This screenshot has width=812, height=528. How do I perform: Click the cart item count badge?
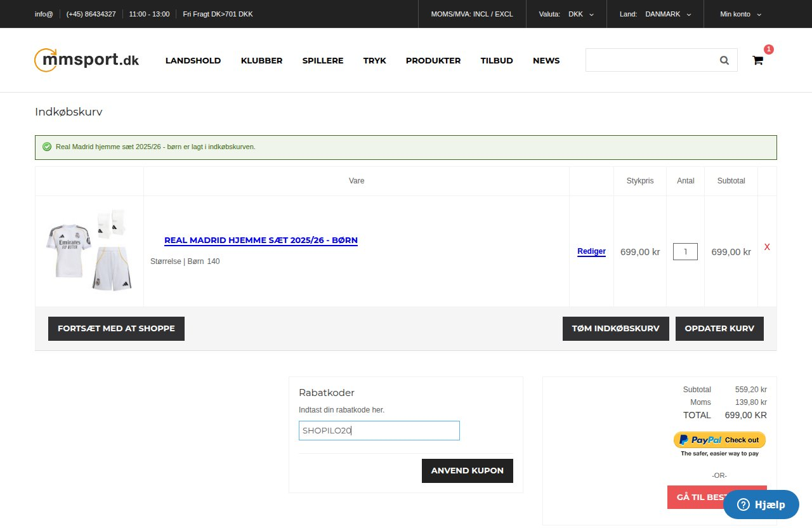coord(769,49)
